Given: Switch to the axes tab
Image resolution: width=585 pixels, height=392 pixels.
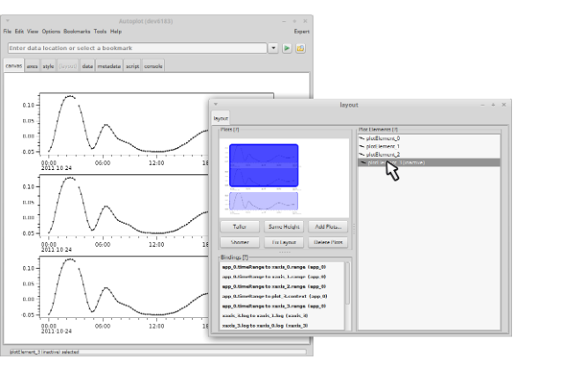Looking at the screenshot, I should [x=32, y=66].
